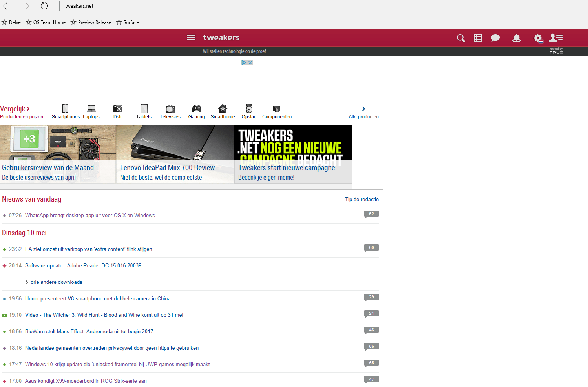Click the Tip de redactie link
The height and width of the screenshot is (387, 588).
(x=362, y=199)
